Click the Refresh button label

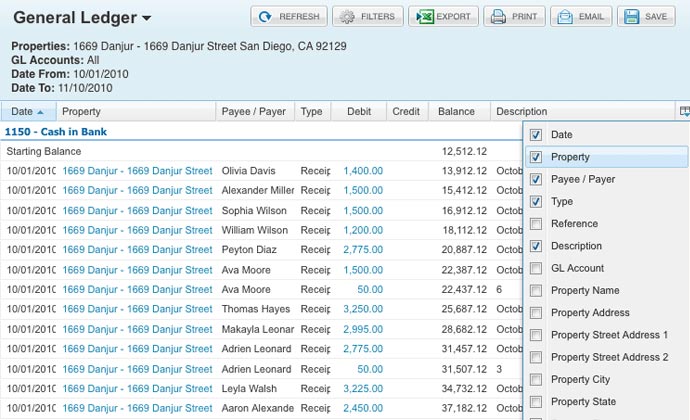click(299, 17)
